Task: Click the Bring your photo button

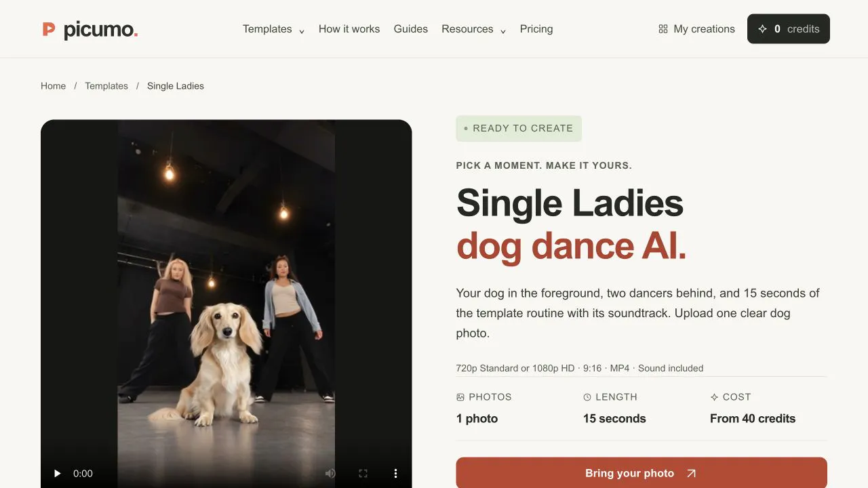Action: [x=642, y=473]
